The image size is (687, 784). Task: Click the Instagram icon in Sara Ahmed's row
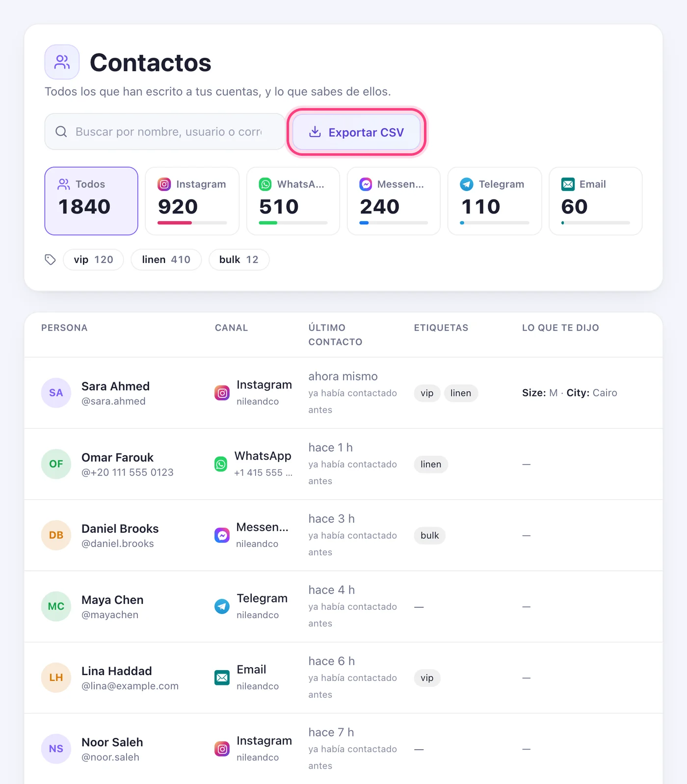(222, 393)
